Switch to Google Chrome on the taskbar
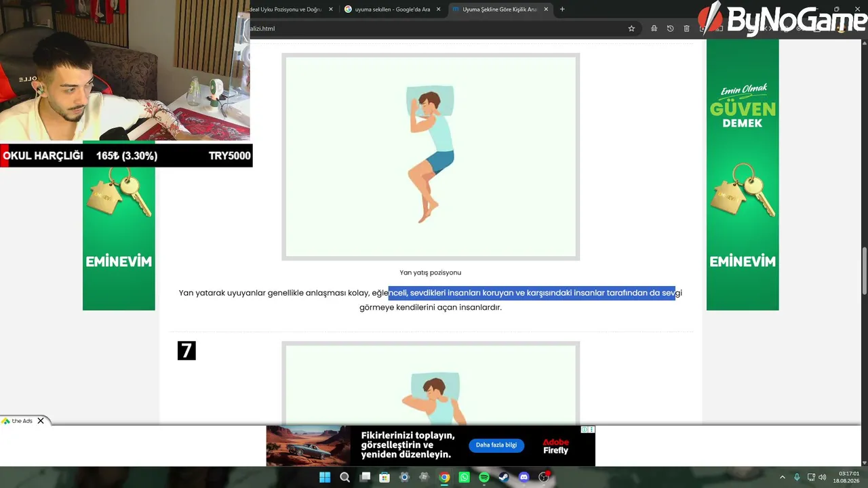This screenshot has height=488, width=868. click(x=444, y=477)
